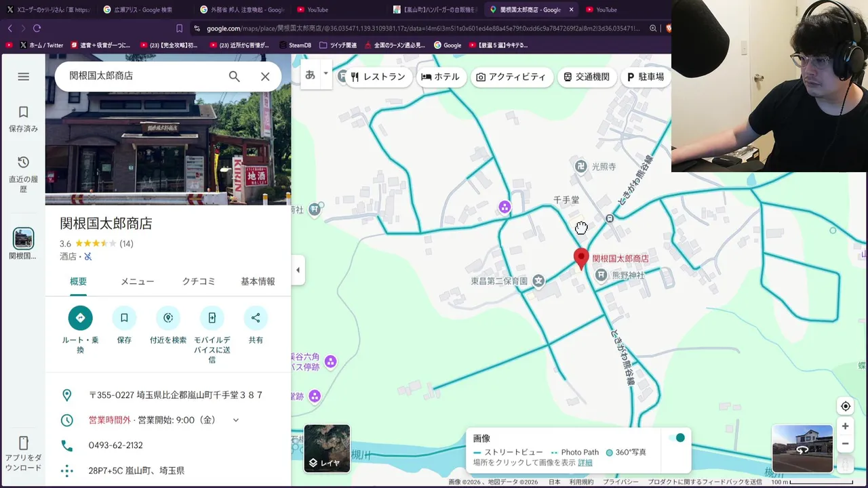Expand business hours dropdown arrow
868x488 pixels.
click(x=236, y=420)
